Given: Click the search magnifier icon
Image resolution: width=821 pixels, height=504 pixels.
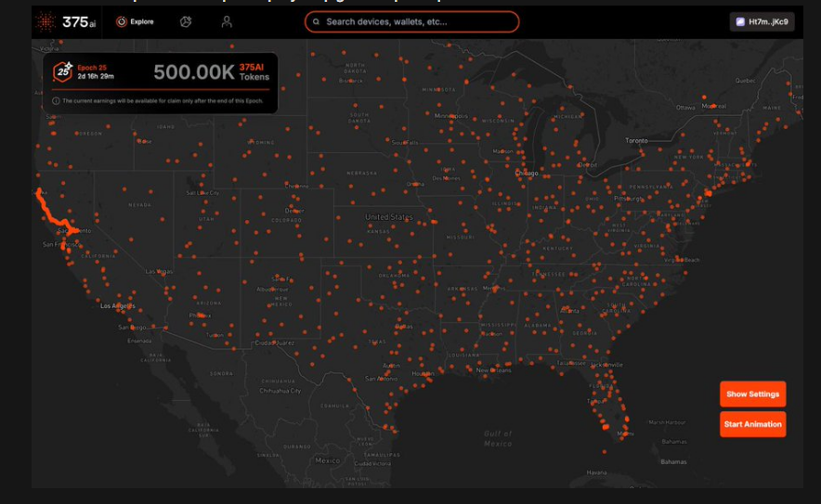Looking at the screenshot, I should point(317,21).
